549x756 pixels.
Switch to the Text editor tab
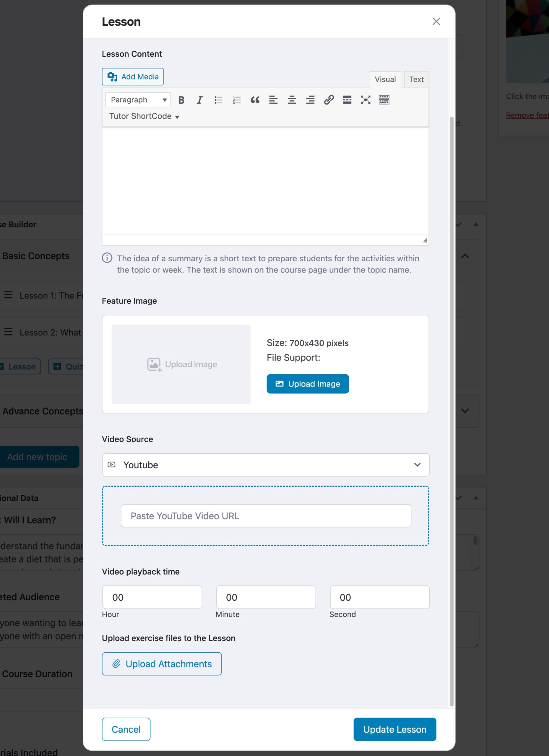pyautogui.click(x=416, y=80)
